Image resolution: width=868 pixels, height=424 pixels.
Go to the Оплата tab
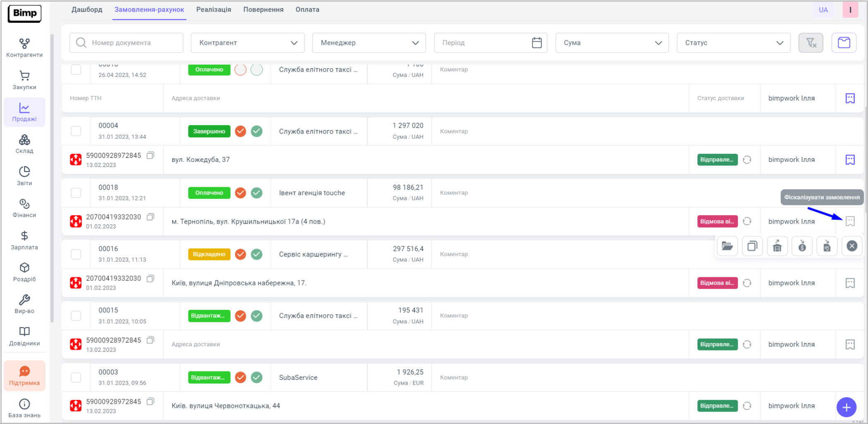click(307, 10)
